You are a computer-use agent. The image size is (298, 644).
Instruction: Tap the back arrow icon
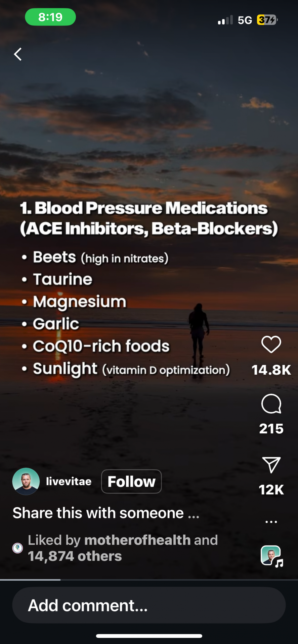click(x=18, y=54)
